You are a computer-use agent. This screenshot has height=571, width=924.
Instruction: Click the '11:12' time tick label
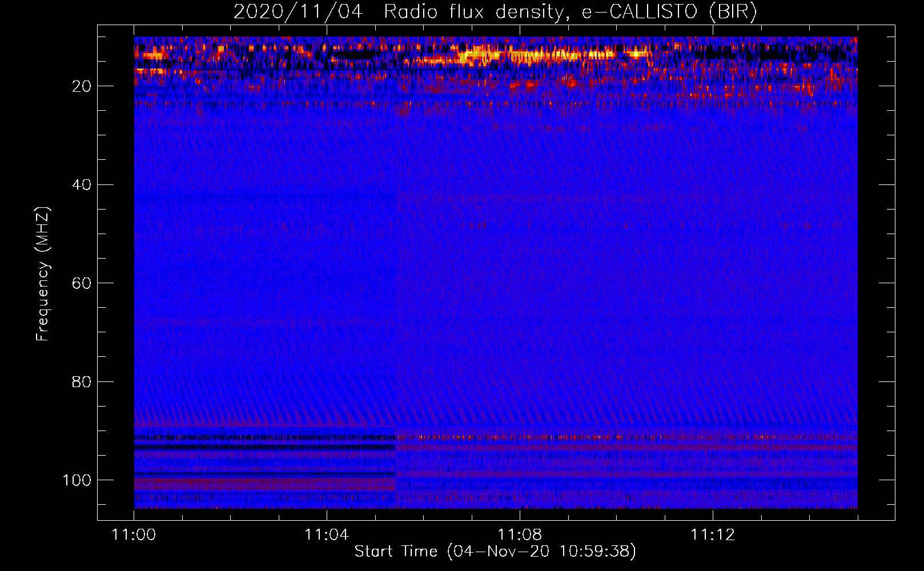[713, 534]
